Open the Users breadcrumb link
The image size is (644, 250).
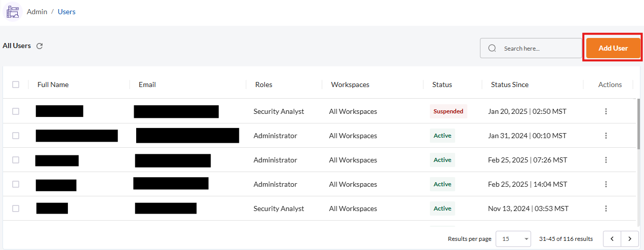click(x=66, y=12)
